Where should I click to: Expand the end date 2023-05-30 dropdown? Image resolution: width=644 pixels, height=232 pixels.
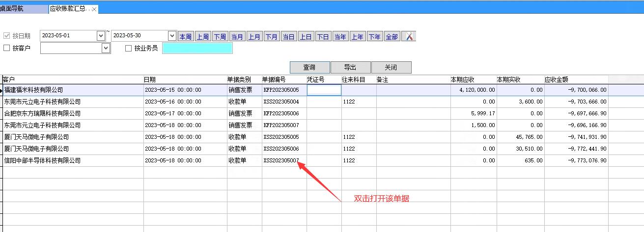tap(172, 36)
